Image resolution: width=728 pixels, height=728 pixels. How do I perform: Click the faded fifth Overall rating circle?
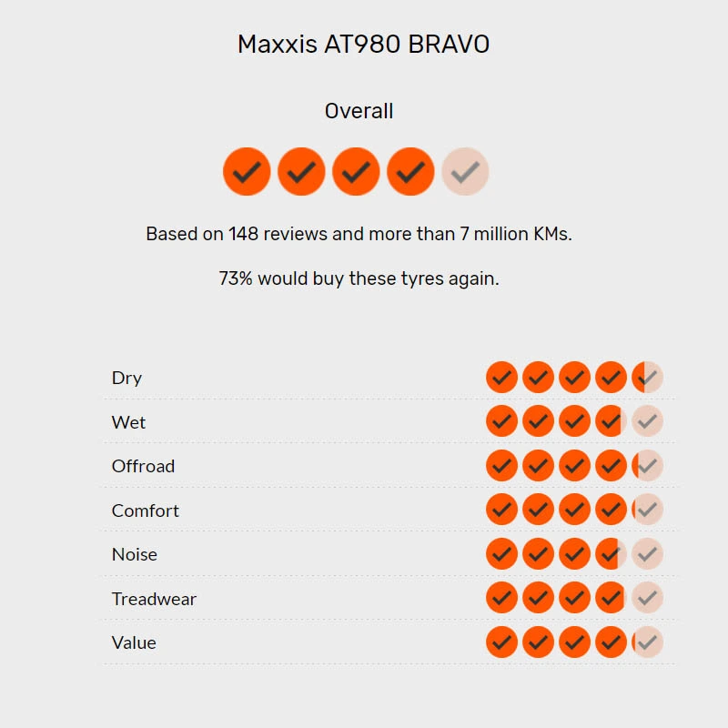pos(465,172)
